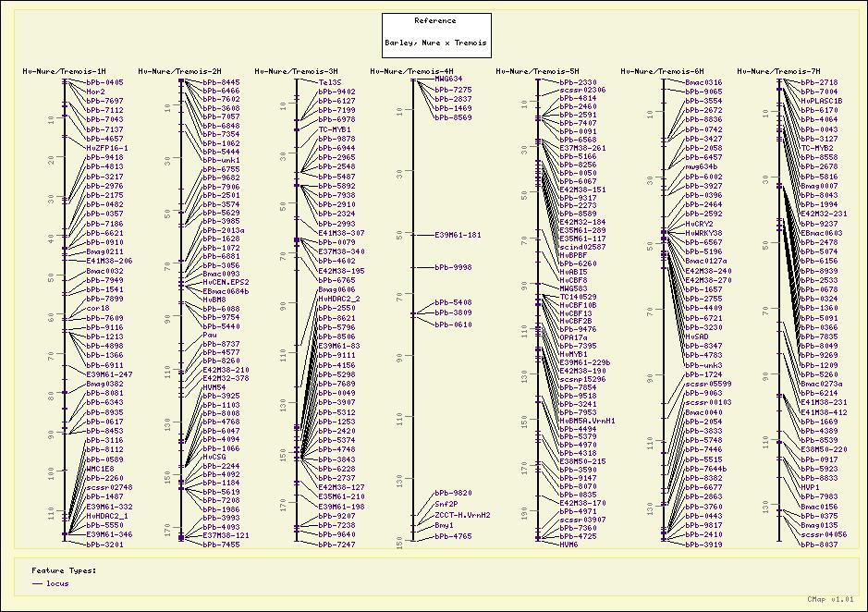Select the HvZFP16-1 locus label
This screenshot has height=612, width=868.
click(x=107, y=148)
